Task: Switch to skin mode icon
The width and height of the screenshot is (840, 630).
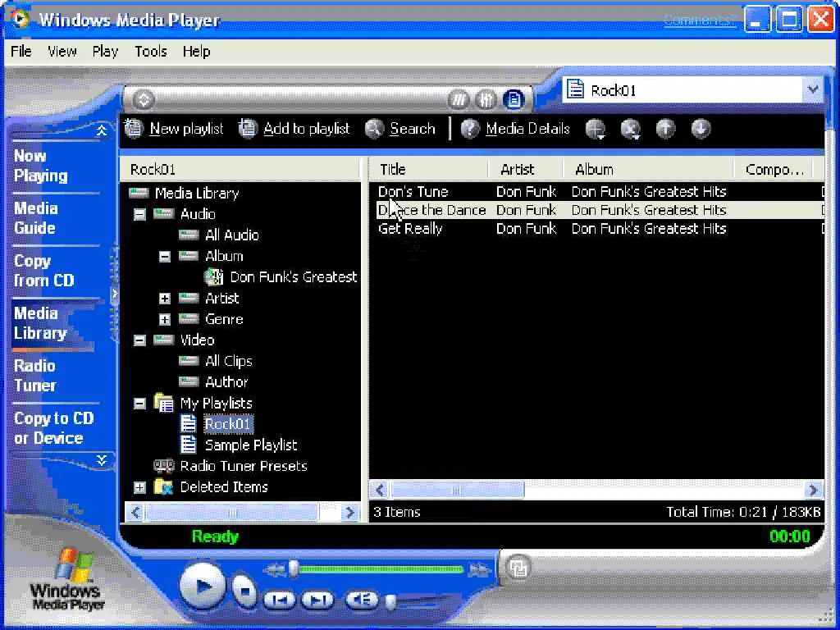Action: 518,568
